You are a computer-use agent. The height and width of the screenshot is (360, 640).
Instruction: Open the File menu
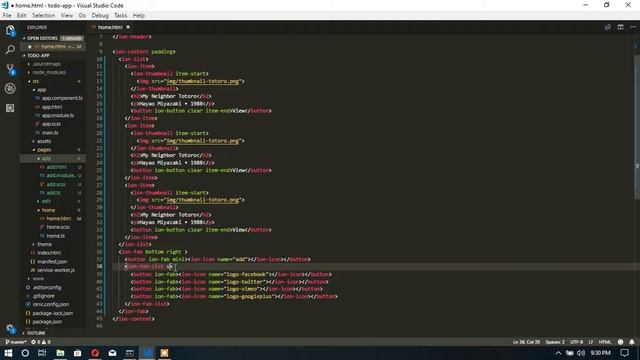(x=7, y=16)
